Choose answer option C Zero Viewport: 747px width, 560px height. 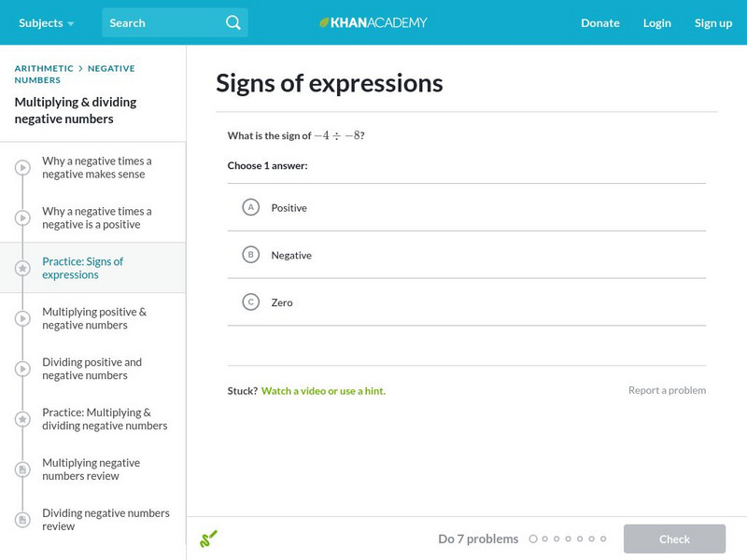click(x=250, y=302)
